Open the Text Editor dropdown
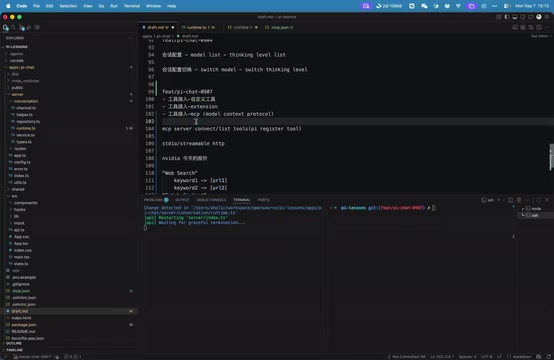 click(x=541, y=36)
